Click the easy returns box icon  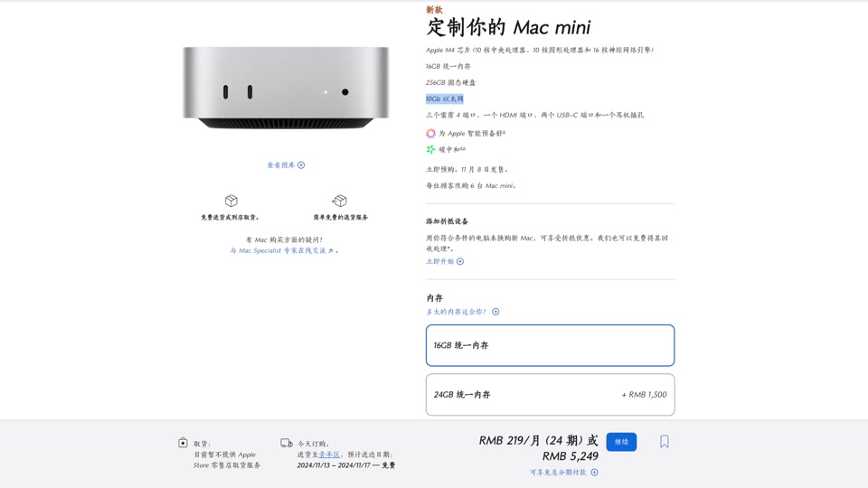click(339, 201)
